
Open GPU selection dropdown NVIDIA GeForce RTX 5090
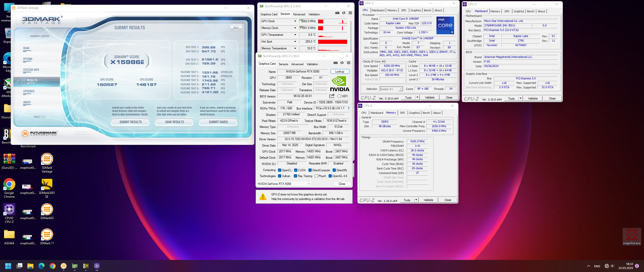(284, 184)
